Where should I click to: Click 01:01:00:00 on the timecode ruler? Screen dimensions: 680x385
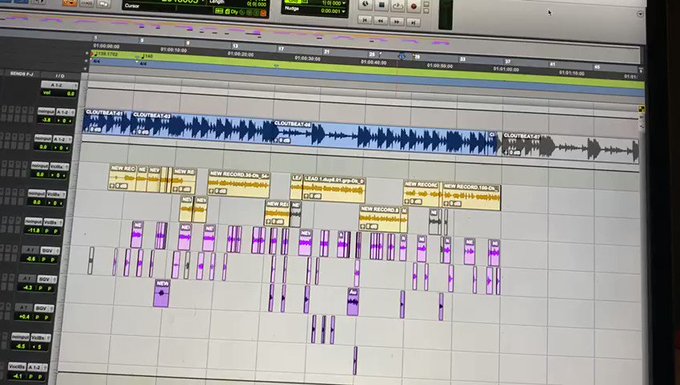[506, 69]
